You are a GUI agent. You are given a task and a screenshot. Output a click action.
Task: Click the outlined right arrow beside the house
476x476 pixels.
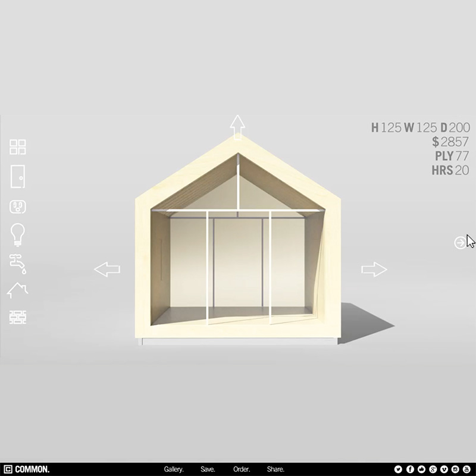click(x=374, y=270)
